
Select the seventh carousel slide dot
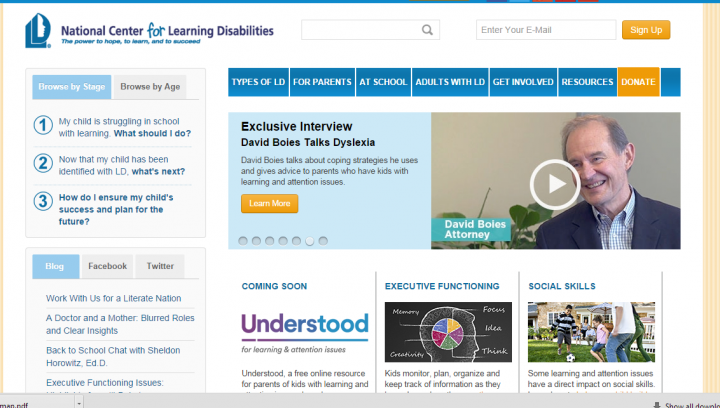coord(323,241)
